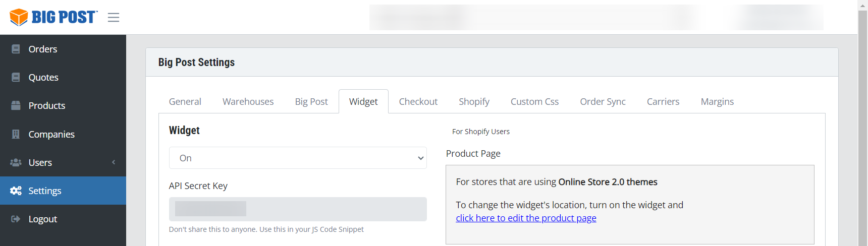The image size is (868, 246).
Task: Open the Widget On dropdown
Action: (x=298, y=158)
